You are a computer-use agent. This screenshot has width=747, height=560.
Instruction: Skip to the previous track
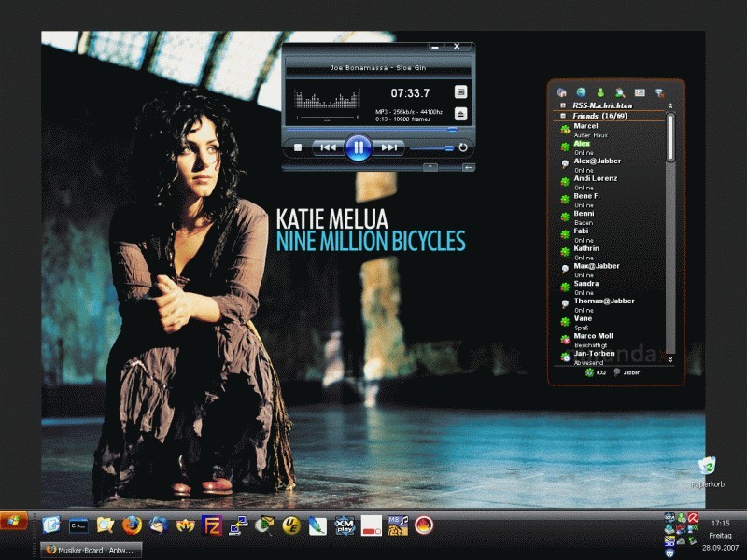pos(328,147)
